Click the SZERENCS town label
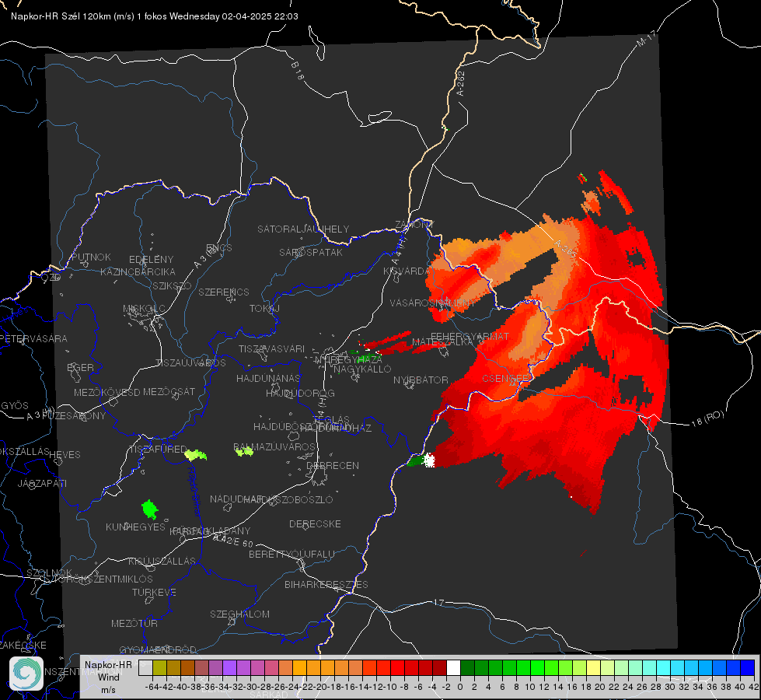761x700 pixels. (x=224, y=292)
